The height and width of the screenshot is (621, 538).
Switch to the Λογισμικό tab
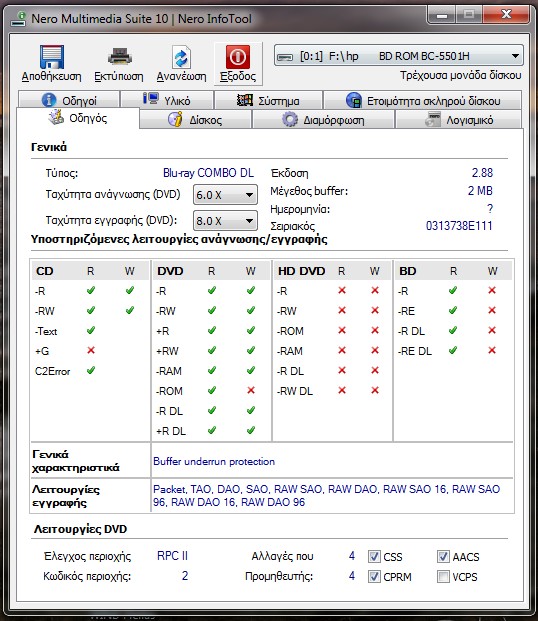click(459, 120)
